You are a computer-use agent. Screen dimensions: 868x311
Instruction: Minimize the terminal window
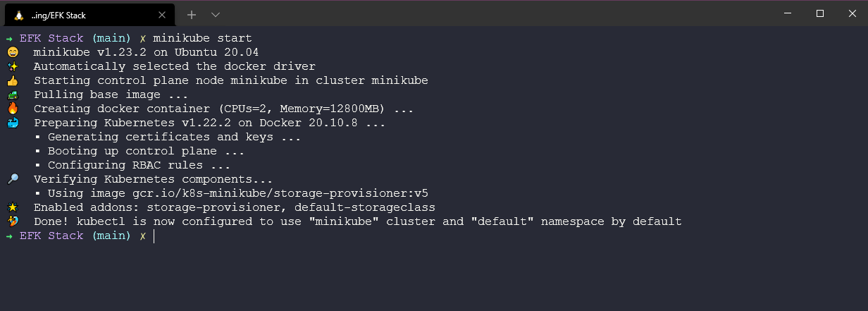(x=787, y=13)
